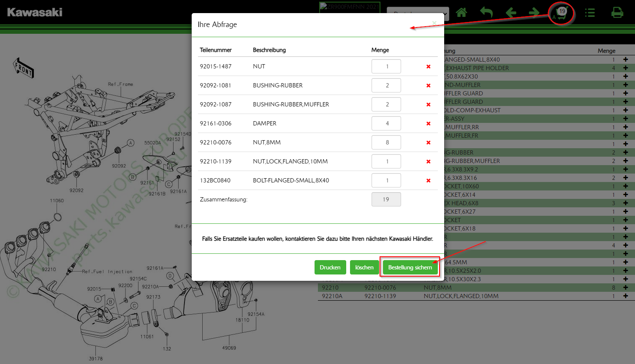
Task: Click diagram callout 18110
Action: tap(242, 320)
